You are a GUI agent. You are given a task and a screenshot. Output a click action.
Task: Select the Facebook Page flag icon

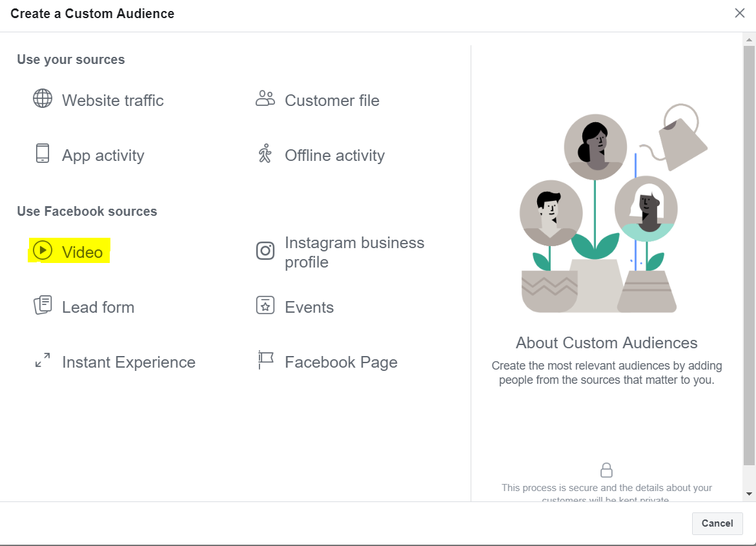(x=265, y=361)
